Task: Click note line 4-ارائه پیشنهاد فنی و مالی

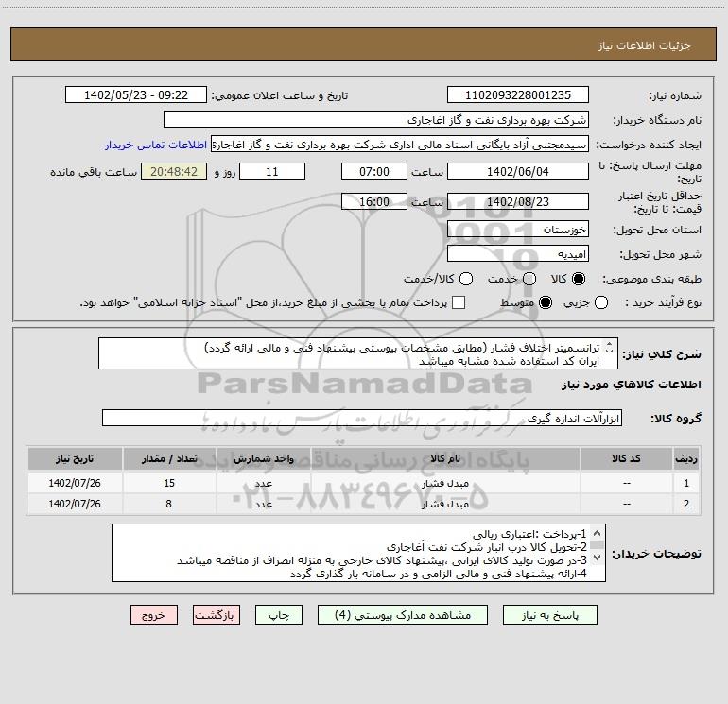Action: tap(439, 574)
